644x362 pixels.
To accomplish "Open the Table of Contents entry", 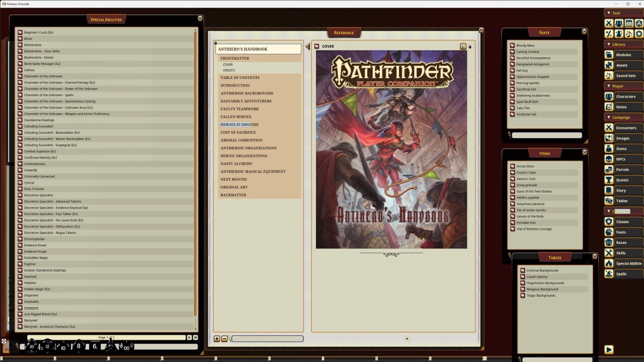I will 240,77.
